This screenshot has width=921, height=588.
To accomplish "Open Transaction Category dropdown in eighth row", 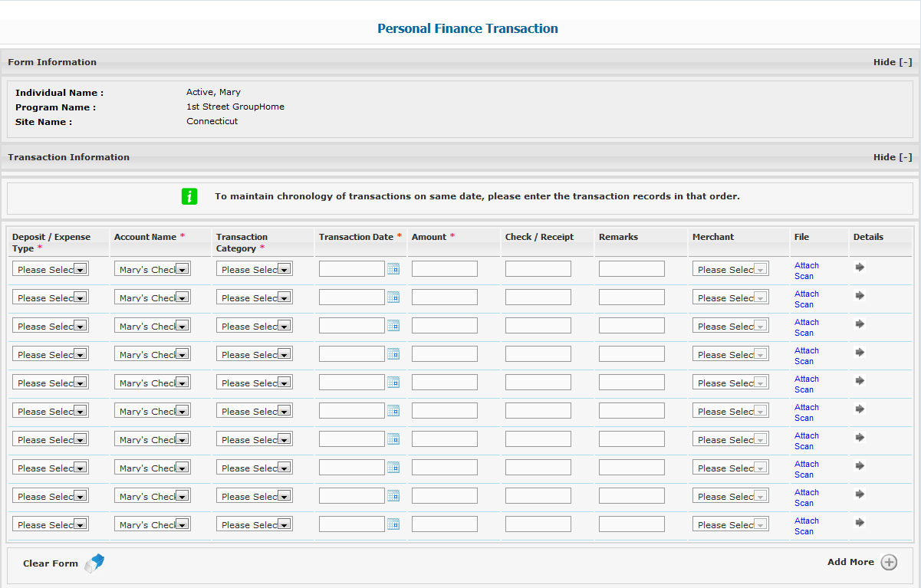I will tap(255, 468).
